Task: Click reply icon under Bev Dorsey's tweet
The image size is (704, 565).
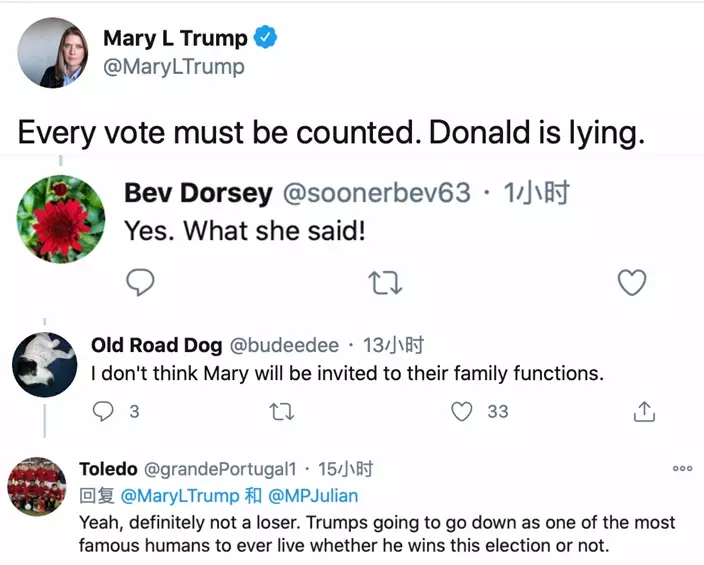Action: tap(142, 284)
